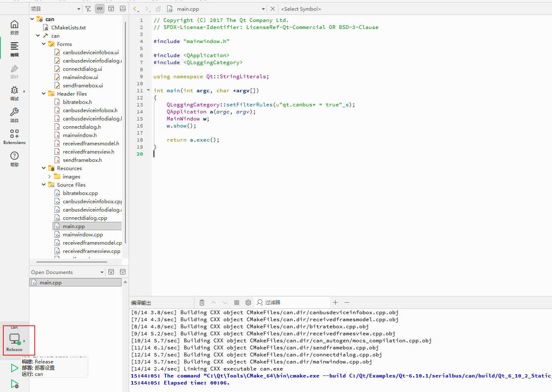Screen dimensions: 552x392
Task: Switch to the Edit (编辑) mode
Action: [x=14, y=49]
